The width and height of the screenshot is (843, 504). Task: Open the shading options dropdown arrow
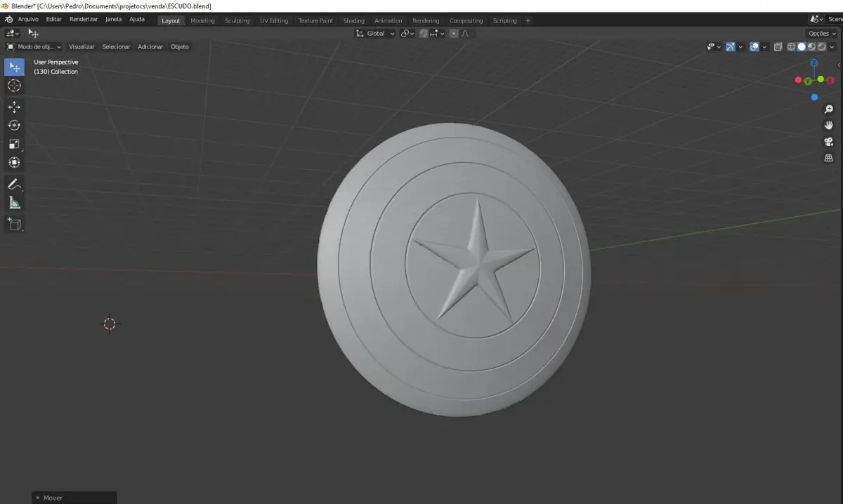[832, 46]
